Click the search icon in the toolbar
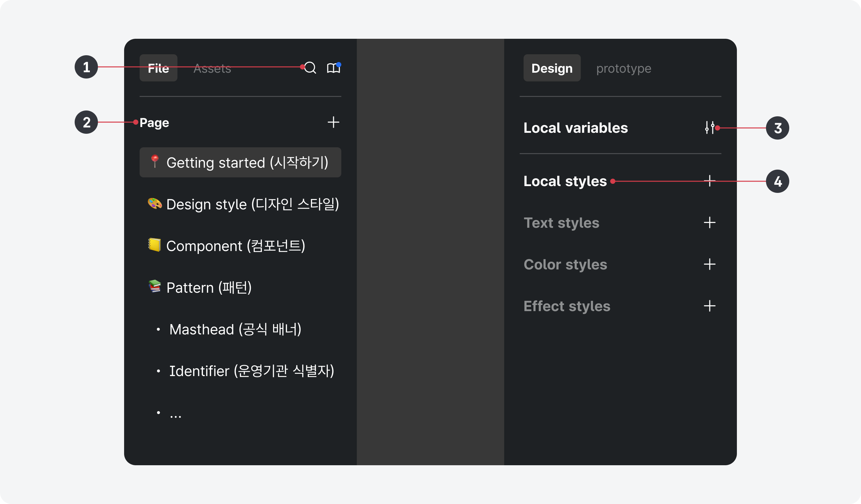 point(310,67)
